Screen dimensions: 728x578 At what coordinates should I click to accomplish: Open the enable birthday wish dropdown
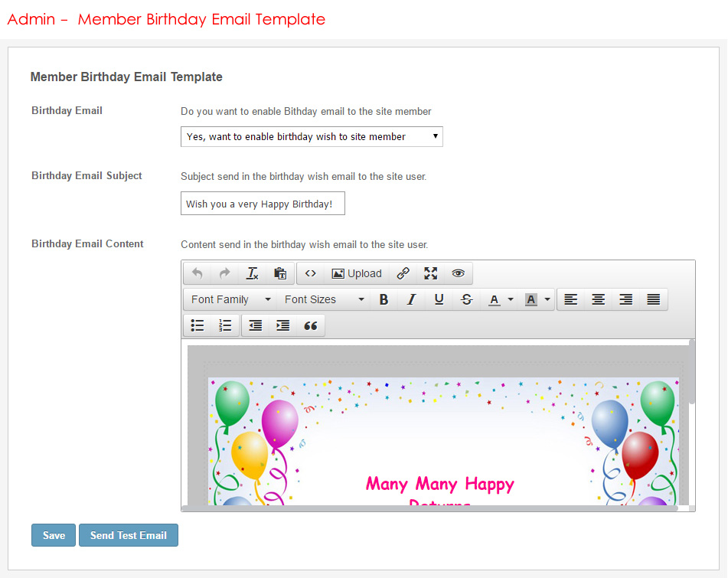pos(312,137)
